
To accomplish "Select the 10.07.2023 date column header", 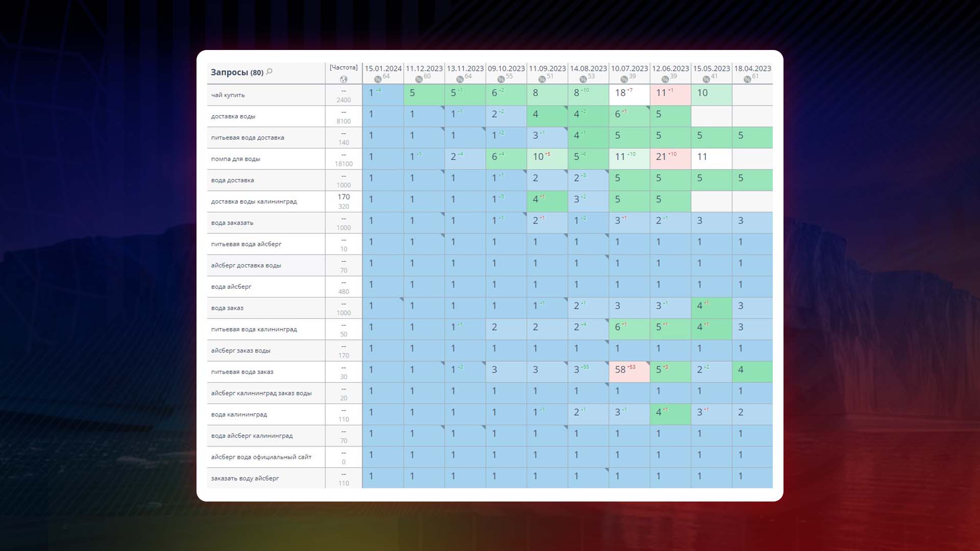I will click(x=629, y=68).
